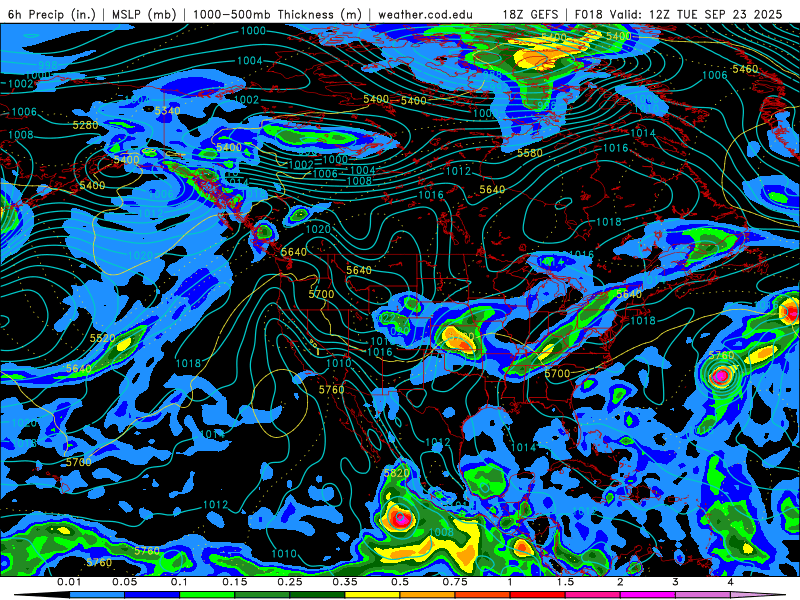Click the '5820' thickness contour label
The width and height of the screenshot is (800, 600).
[397, 473]
